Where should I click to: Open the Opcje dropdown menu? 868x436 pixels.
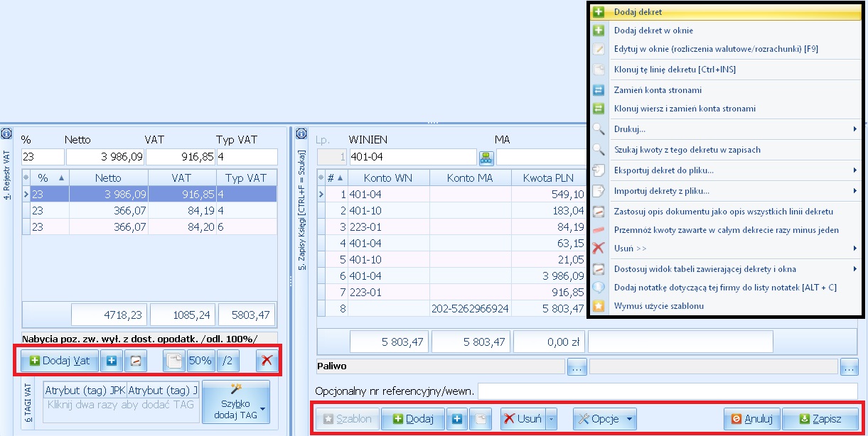pos(604,419)
